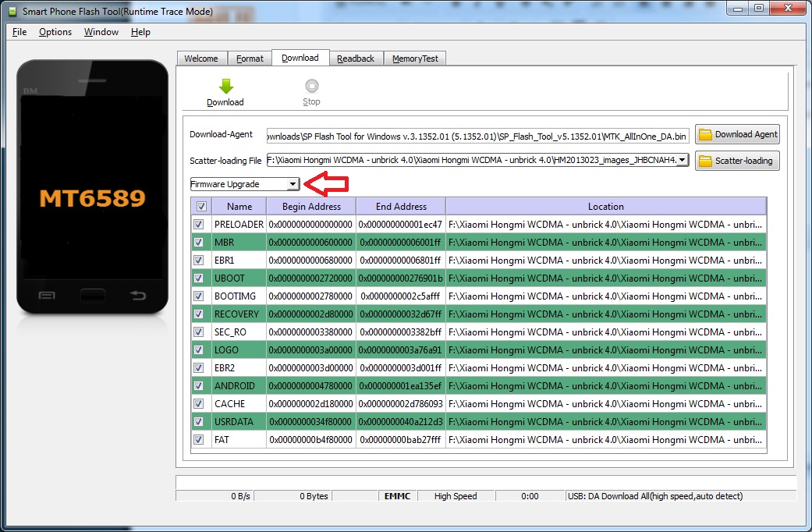
Task: Click the green Download arrow icon
Action: (x=225, y=87)
